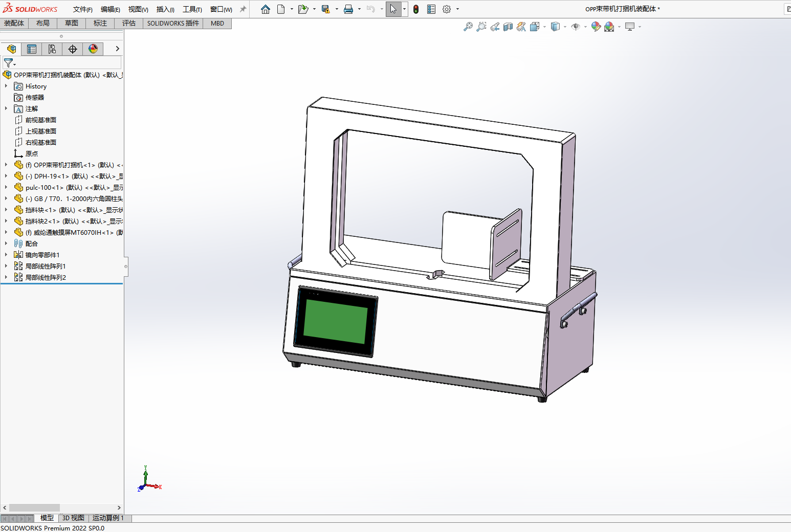The width and height of the screenshot is (791, 532).
Task: Click the Previous View icon
Action: tap(494, 27)
